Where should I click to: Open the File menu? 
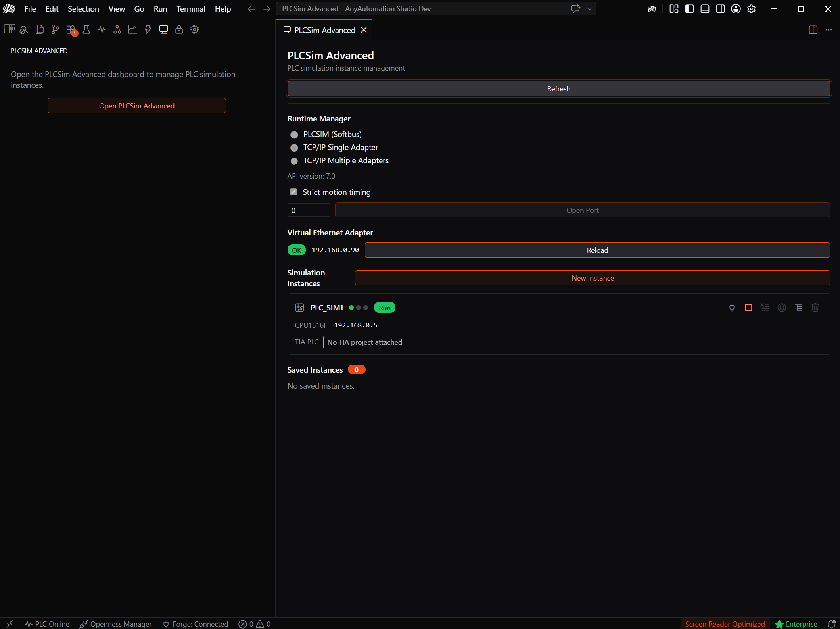pyautogui.click(x=30, y=9)
